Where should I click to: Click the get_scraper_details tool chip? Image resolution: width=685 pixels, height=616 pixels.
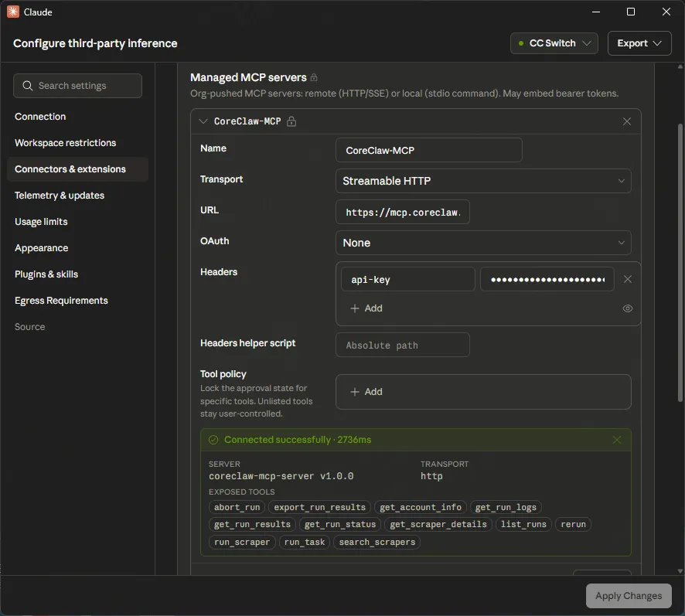pyautogui.click(x=438, y=524)
